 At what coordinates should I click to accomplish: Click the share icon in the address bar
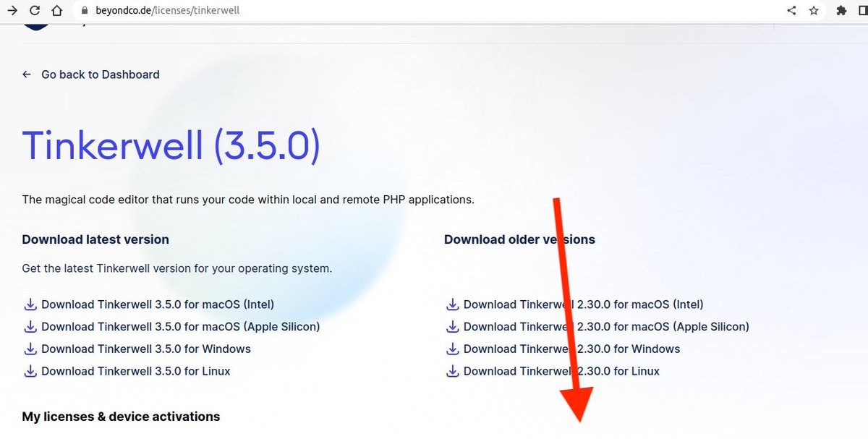(x=791, y=11)
